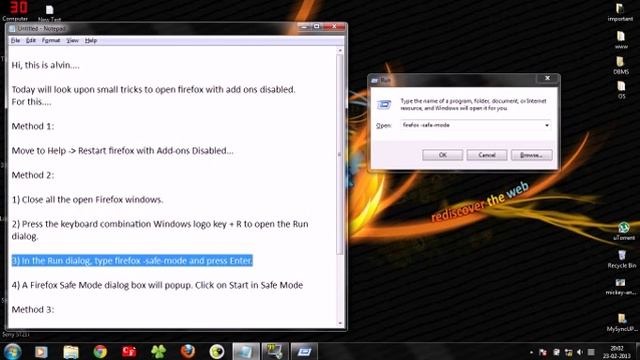The width and height of the screenshot is (640, 360).
Task: Click the 'Method 1:' line in Notepad
Action: pos(33,126)
